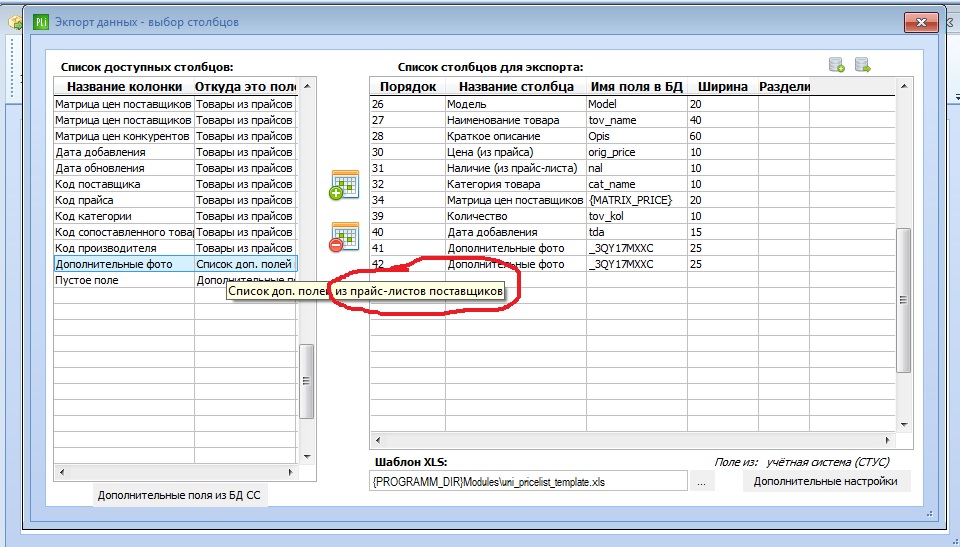Close the Экпорт данных dialog
960x547 pixels.
(921, 23)
